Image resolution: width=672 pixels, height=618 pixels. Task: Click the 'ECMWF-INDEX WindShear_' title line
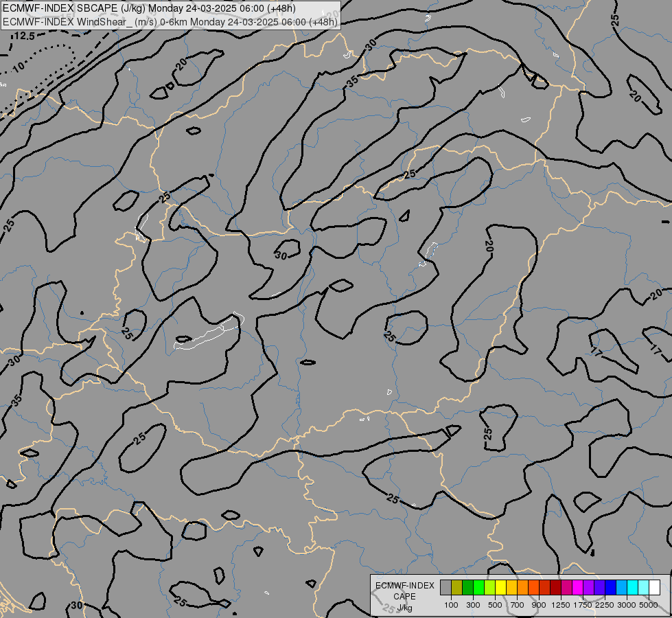click(170, 21)
